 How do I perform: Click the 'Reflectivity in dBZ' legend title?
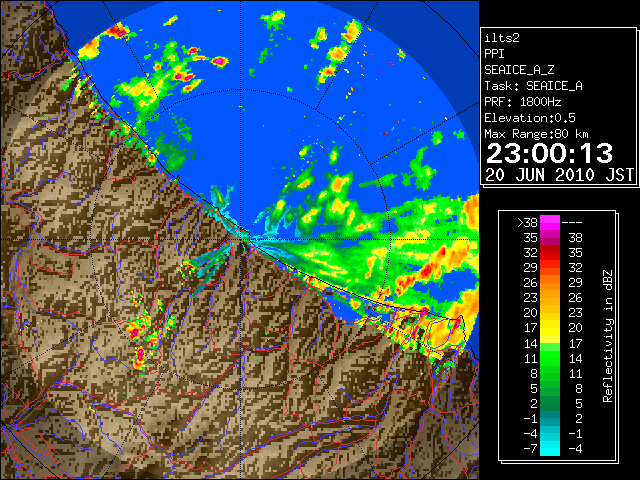click(x=608, y=336)
